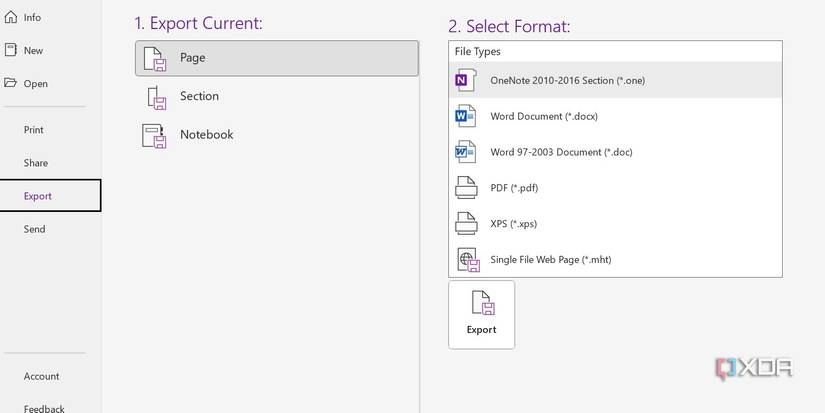Click the Notebook export icon
The width and height of the screenshot is (825, 413).
(154, 136)
